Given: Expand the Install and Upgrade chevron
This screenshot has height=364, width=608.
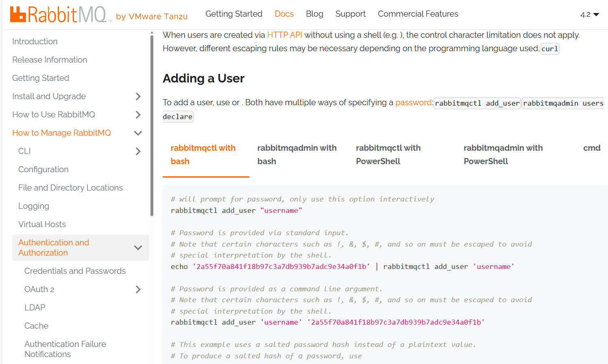Looking at the screenshot, I should tap(138, 96).
